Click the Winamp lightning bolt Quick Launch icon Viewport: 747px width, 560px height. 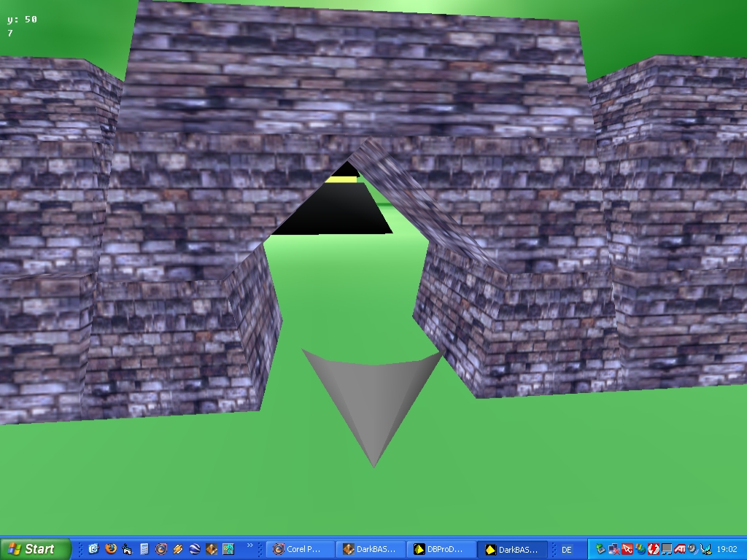point(178,549)
